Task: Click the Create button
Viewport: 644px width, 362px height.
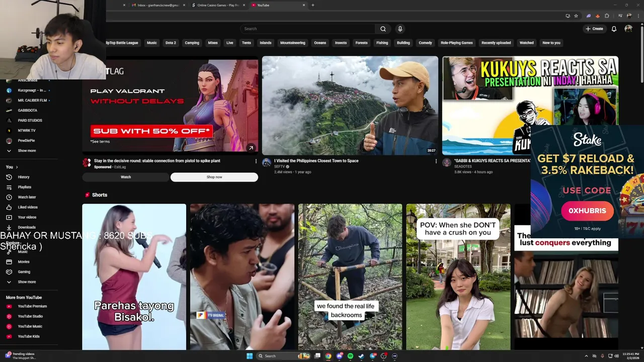Action: pos(594,29)
